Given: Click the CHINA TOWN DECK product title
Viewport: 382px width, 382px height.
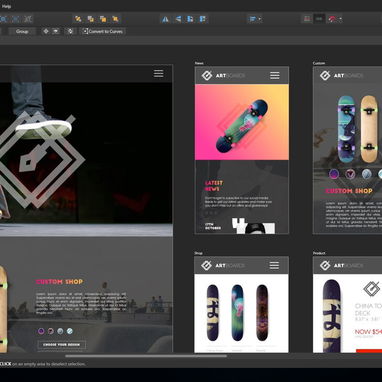Looking at the screenshot, I should pyautogui.click(x=368, y=309).
